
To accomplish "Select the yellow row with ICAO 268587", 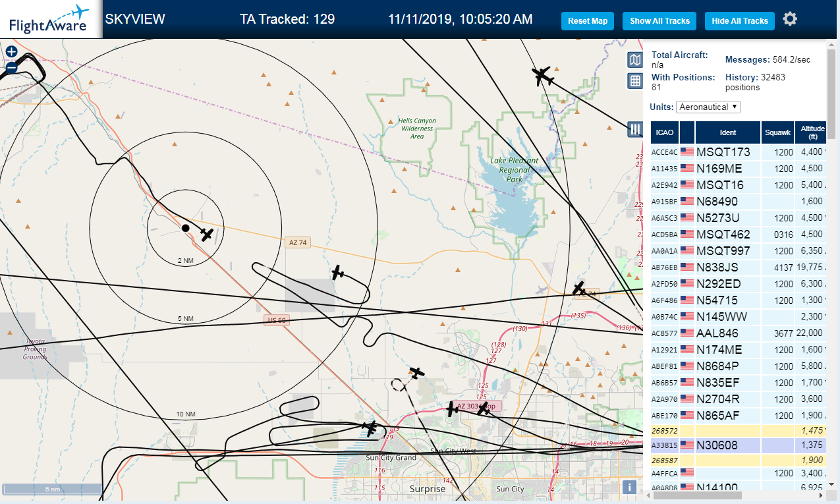I will coord(739,460).
